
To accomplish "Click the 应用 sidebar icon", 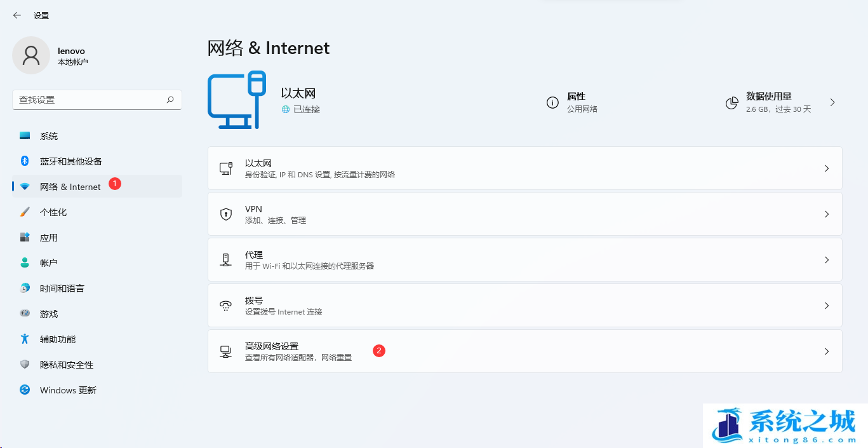I will pyautogui.click(x=25, y=238).
